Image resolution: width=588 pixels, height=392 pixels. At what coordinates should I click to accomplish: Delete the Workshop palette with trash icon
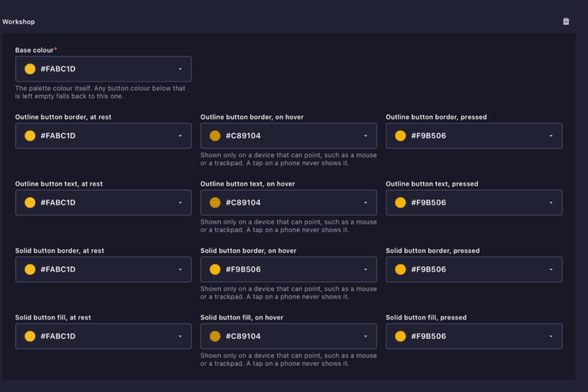click(566, 21)
